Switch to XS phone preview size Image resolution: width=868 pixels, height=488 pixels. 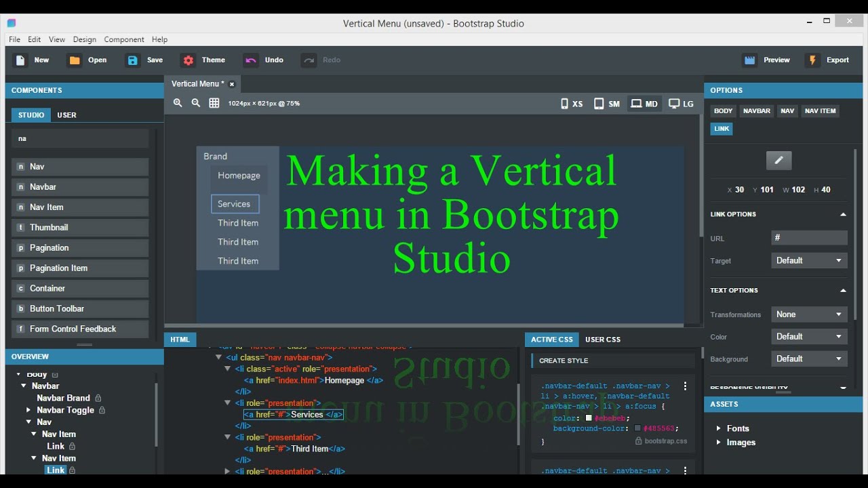click(572, 104)
